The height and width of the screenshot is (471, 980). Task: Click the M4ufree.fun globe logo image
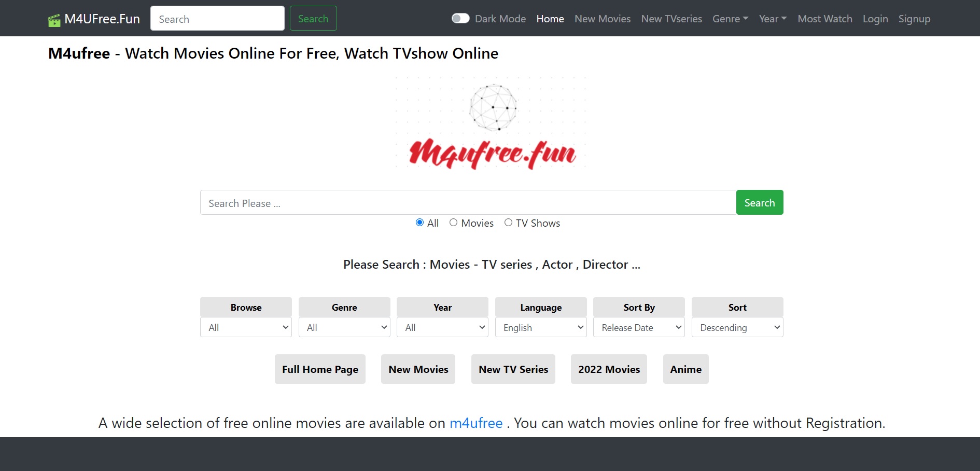[x=492, y=123]
